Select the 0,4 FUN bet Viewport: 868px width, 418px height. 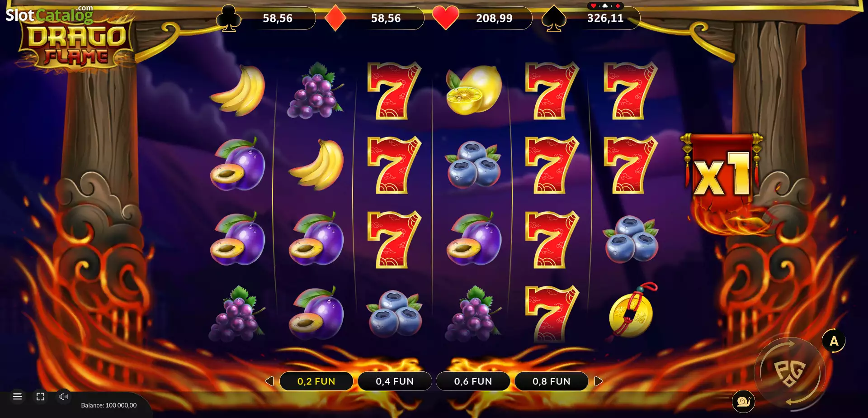click(x=395, y=381)
